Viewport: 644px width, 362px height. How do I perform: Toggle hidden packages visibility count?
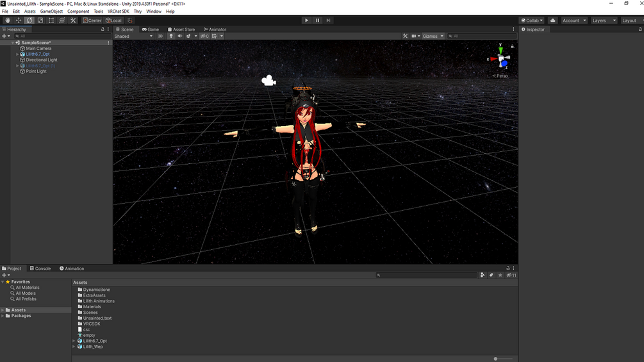tap(511, 275)
